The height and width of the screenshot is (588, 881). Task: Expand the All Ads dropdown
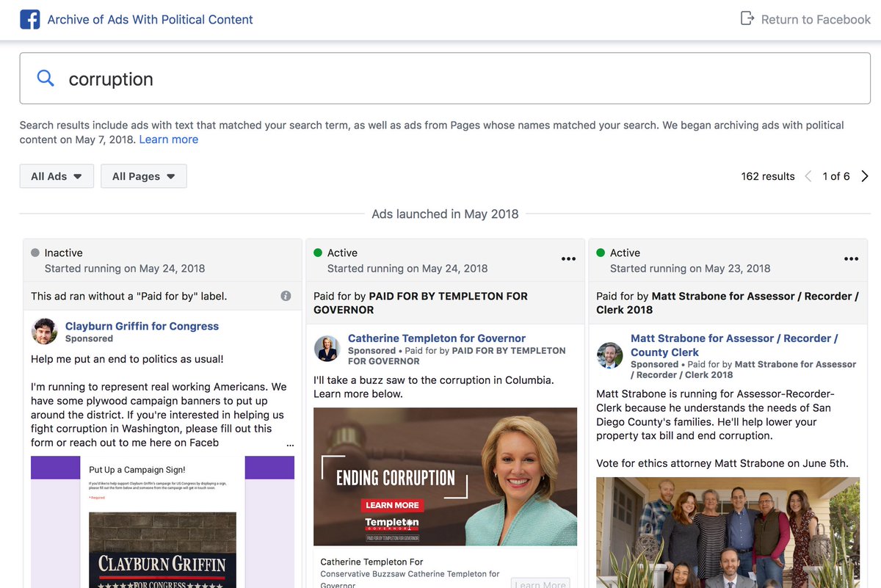[x=57, y=176]
